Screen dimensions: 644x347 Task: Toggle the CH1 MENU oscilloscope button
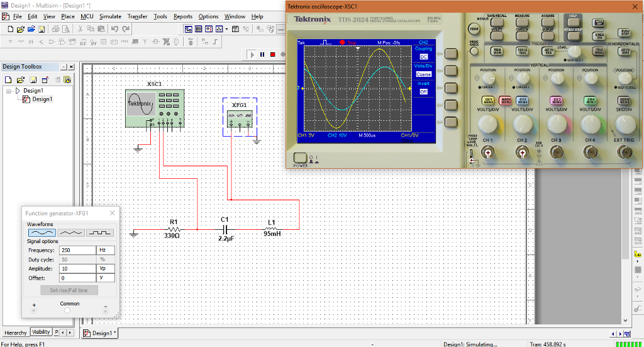[488, 100]
